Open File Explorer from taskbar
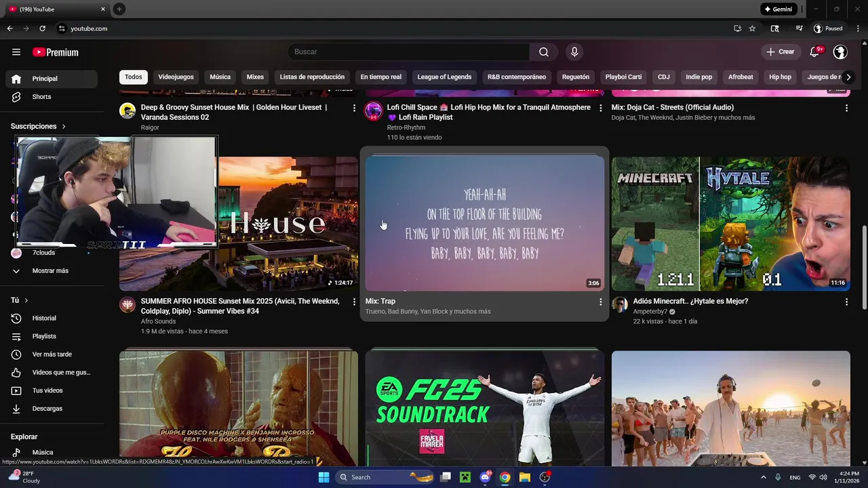The height and width of the screenshot is (488, 868). [524, 477]
